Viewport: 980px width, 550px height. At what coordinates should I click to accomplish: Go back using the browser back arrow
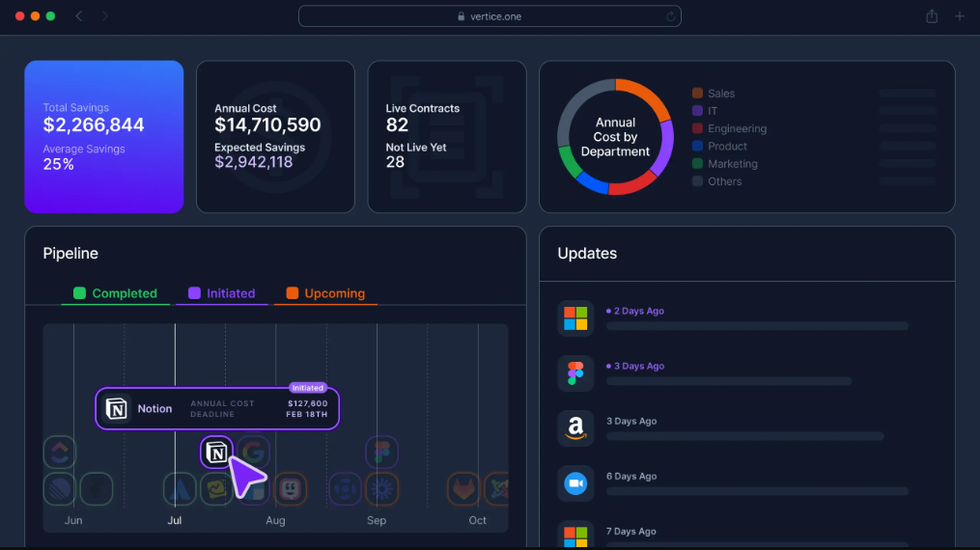click(x=79, y=16)
